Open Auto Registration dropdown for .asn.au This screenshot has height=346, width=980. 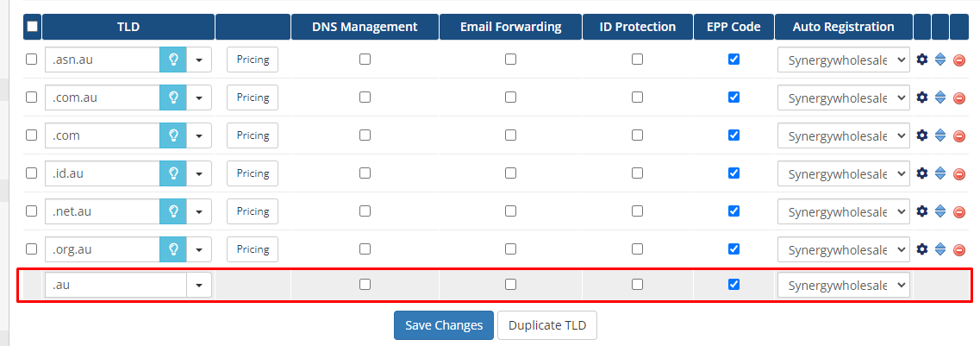point(843,60)
